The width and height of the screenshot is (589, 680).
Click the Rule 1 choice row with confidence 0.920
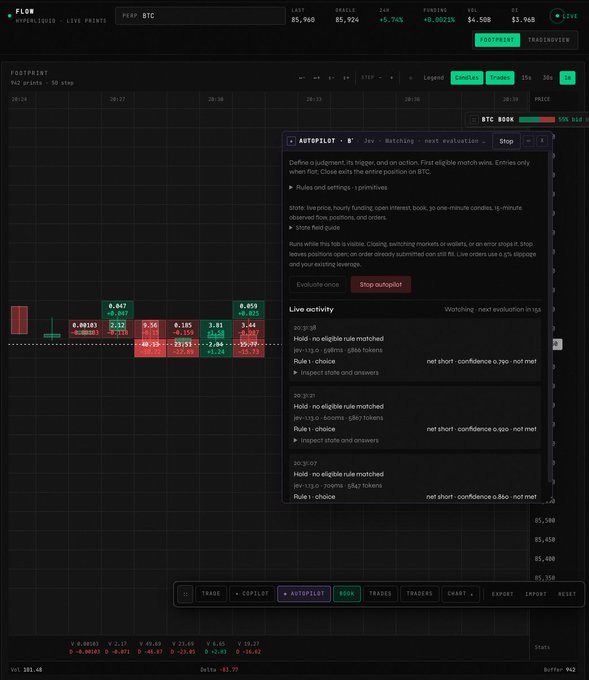415,429
